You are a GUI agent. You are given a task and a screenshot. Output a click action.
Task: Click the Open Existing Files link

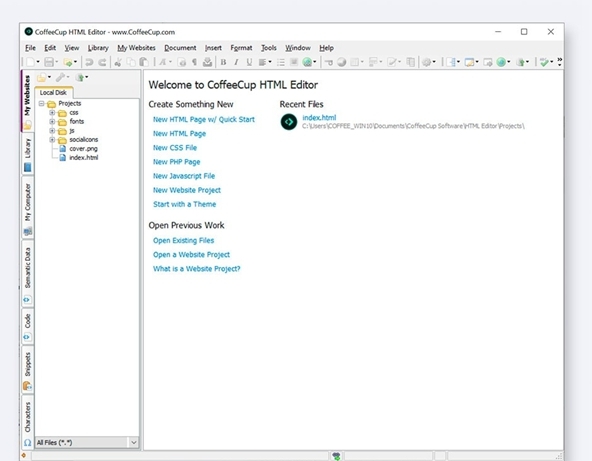(x=183, y=241)
